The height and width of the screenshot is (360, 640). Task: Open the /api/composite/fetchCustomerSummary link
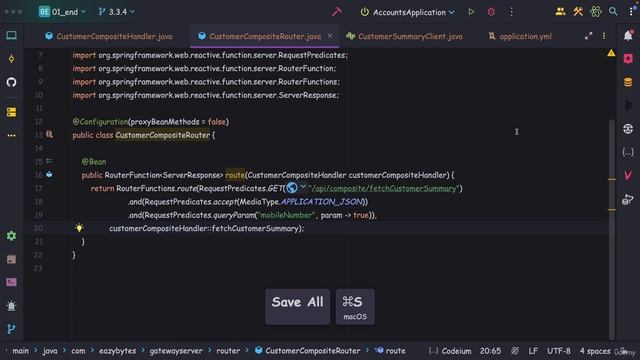(384, 188)
